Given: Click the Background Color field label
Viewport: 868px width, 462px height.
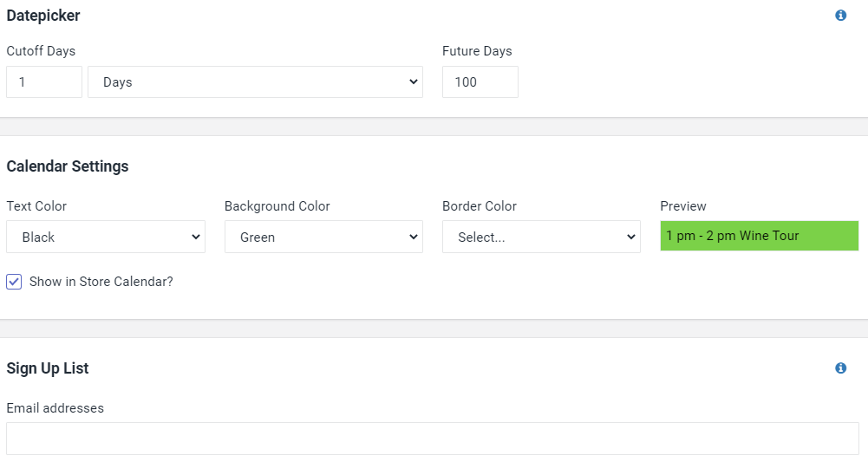Looking at the screenshot, I should tap(277, 205).
